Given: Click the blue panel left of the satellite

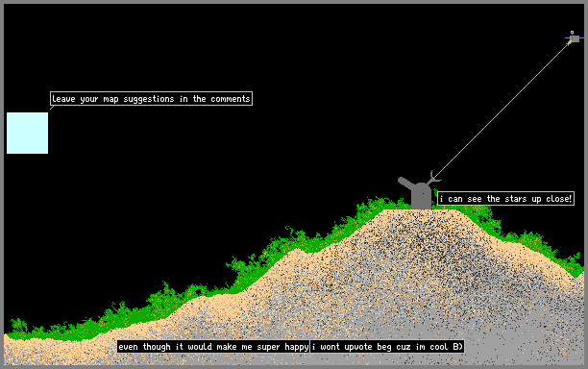Looking at the screenshot, I should point(568,37).
